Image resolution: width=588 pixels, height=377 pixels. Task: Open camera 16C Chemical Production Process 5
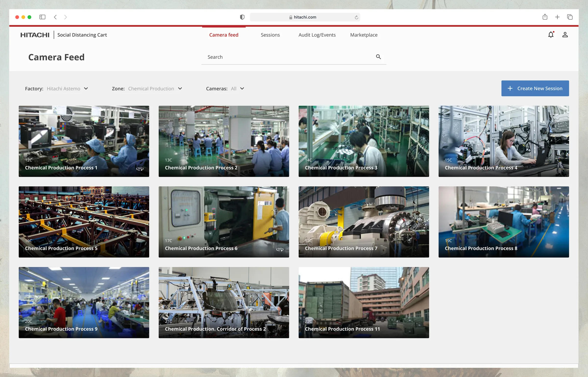[x=84, y=222]
